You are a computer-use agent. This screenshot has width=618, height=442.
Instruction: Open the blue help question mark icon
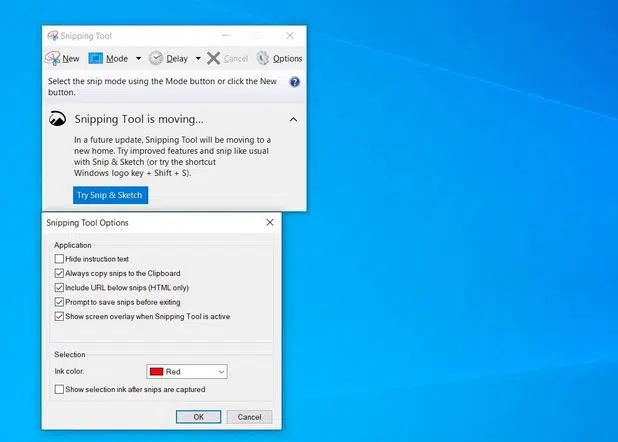[x=294, y=82]
